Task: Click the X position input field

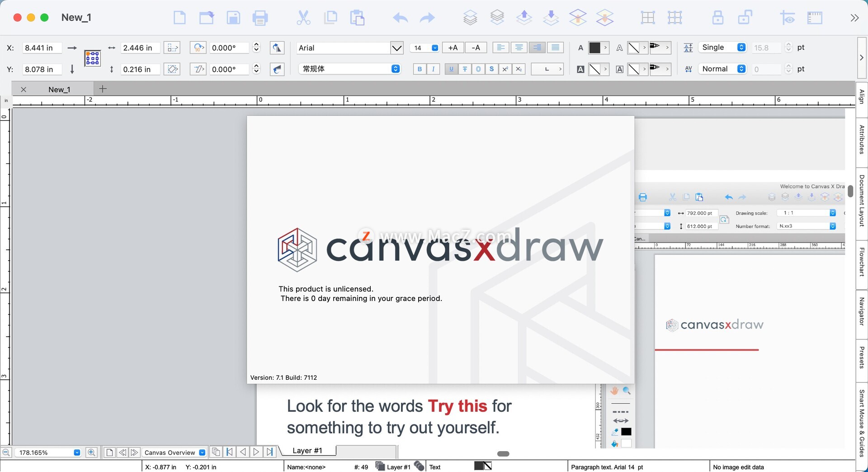Action: 42,48
